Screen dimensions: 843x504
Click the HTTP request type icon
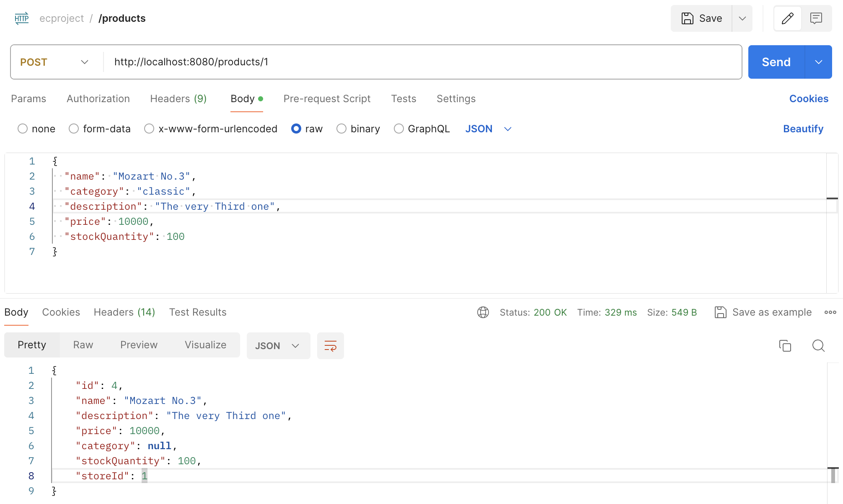click(x=22, y=18)
